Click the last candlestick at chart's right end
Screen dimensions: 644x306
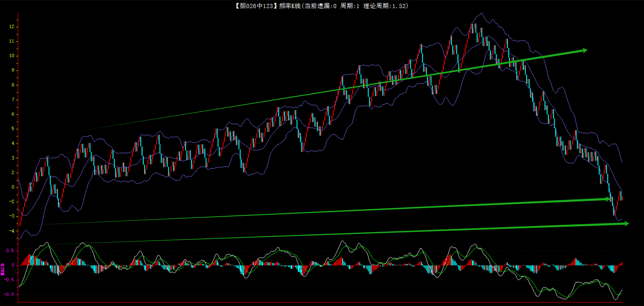pos(622,198)
